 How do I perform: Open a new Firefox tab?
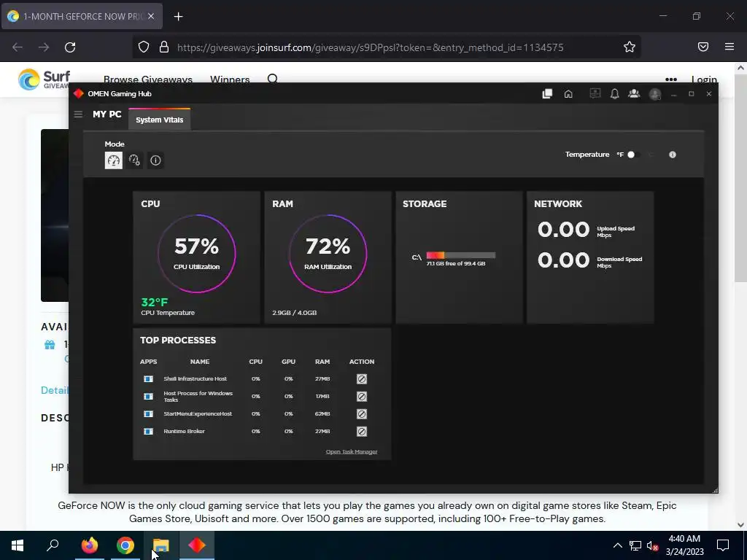[178, 17]
